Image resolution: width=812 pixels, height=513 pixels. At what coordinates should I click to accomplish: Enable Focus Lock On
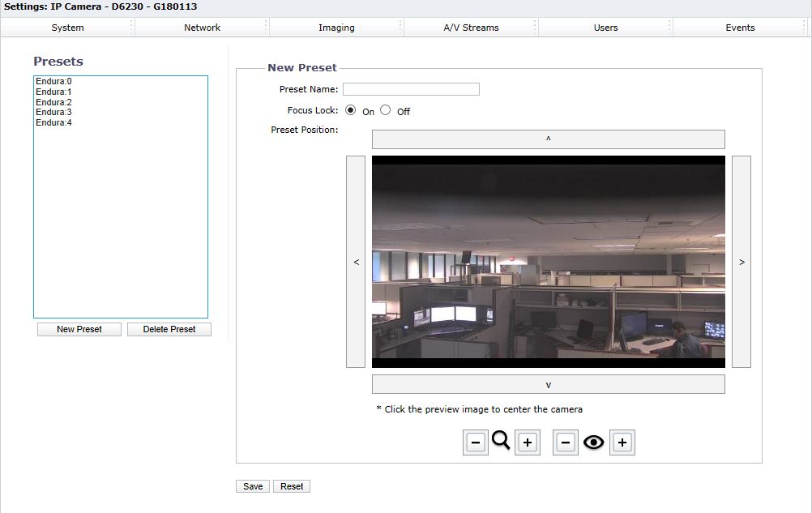pos(350,109)
